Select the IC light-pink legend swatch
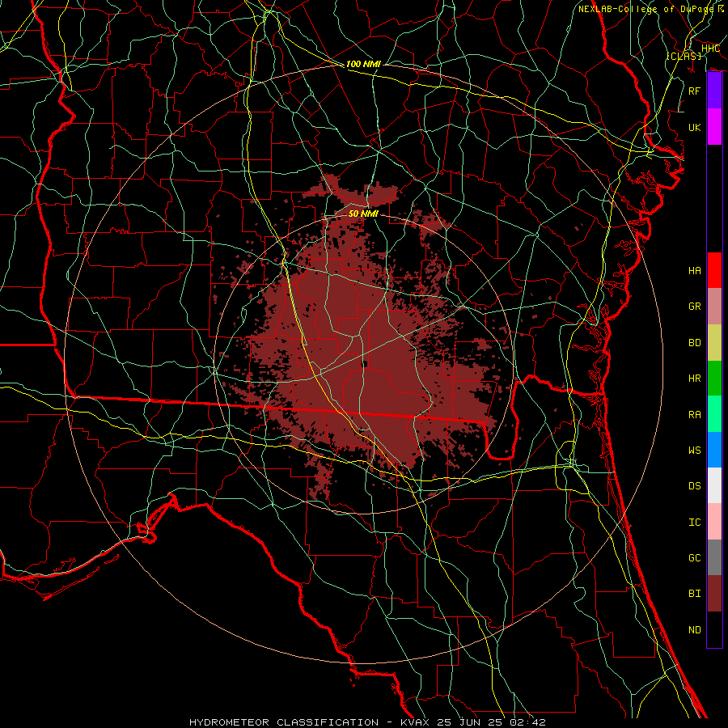The image size is (728, 728). pos(714,522)
